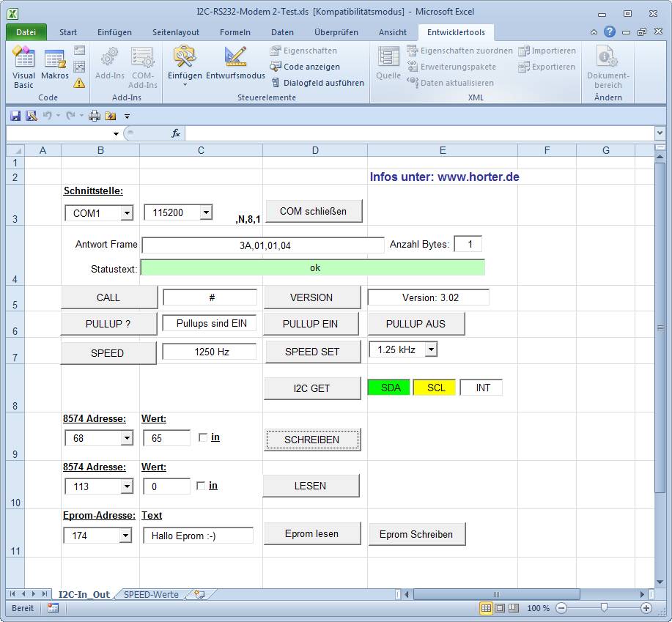The image size is (672, 622).
Task: Click the COM schließen button
Action: [x=313, y=211]
